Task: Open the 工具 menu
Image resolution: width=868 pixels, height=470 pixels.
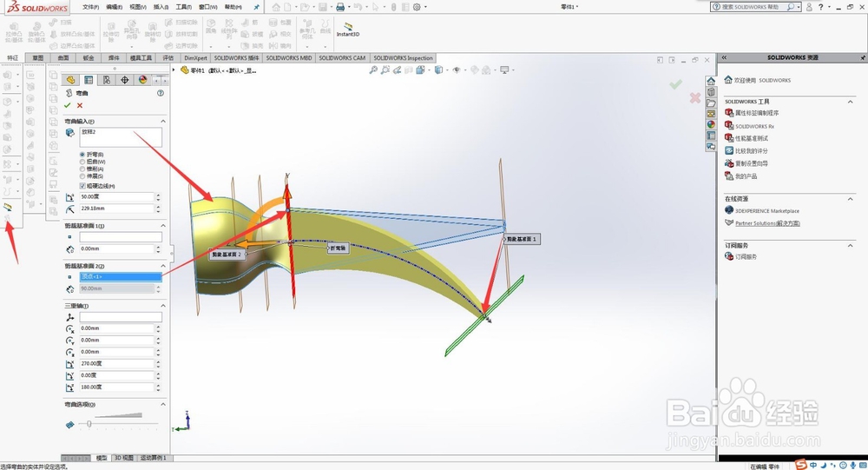Action: coord(184,7)
